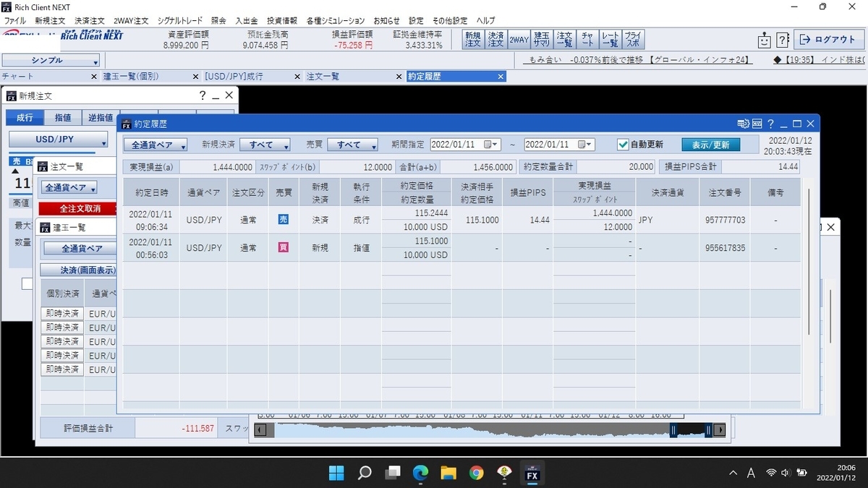Open the シンプル layout dropdown
This screenshot has width=868, height=488.
(x=51, y=61)
